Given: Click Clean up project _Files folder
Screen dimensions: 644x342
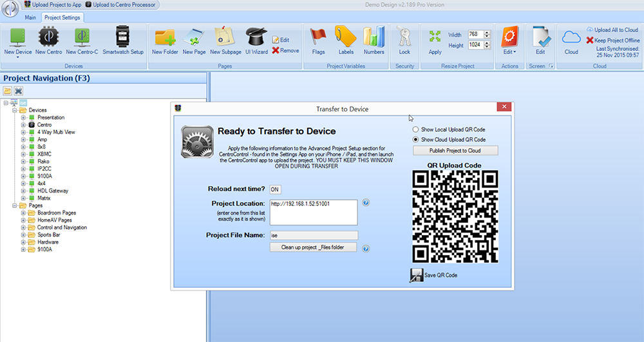Looking at the screenshot, I should click(x=313, y=247).
